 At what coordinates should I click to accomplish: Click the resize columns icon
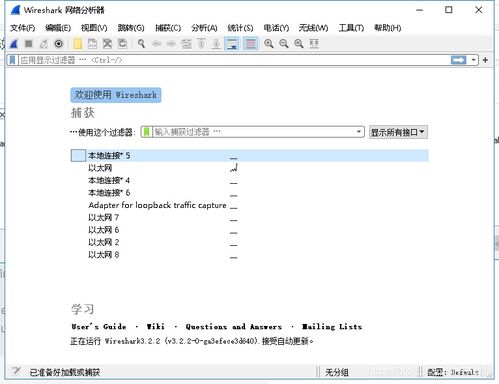click(314, 44)
